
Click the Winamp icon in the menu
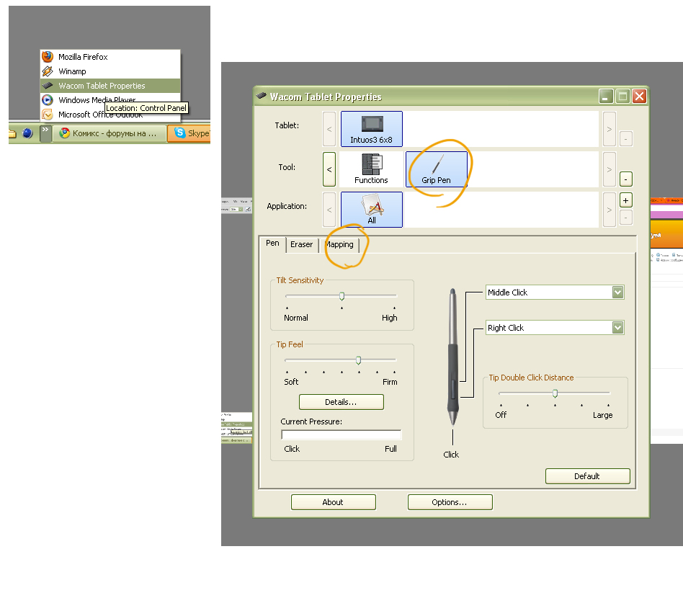(x=48, y=71)
